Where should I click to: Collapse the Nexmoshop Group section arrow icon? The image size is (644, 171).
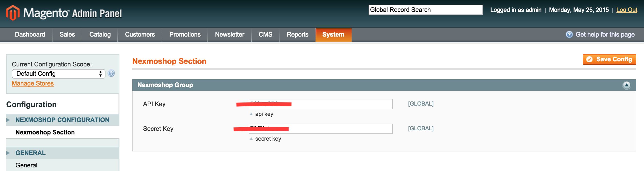click(x=626, y=85)
